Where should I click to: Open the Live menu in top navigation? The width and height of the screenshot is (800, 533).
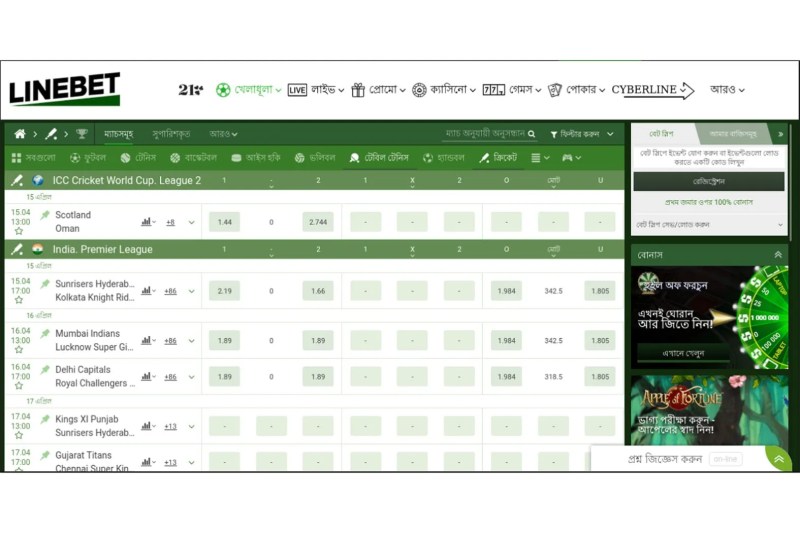tap(315, 90)
